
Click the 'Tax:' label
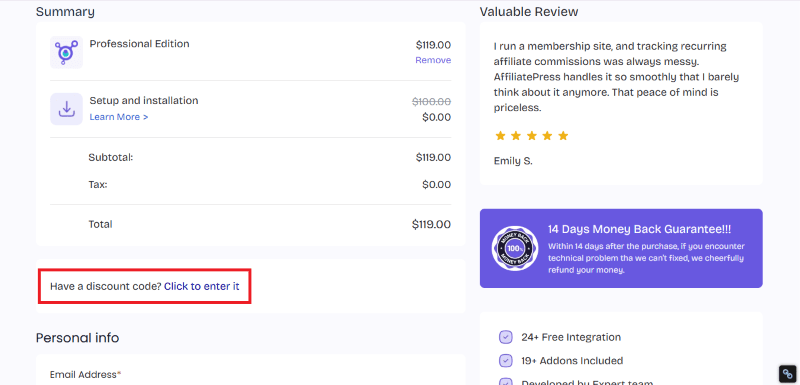coord(98,184)
